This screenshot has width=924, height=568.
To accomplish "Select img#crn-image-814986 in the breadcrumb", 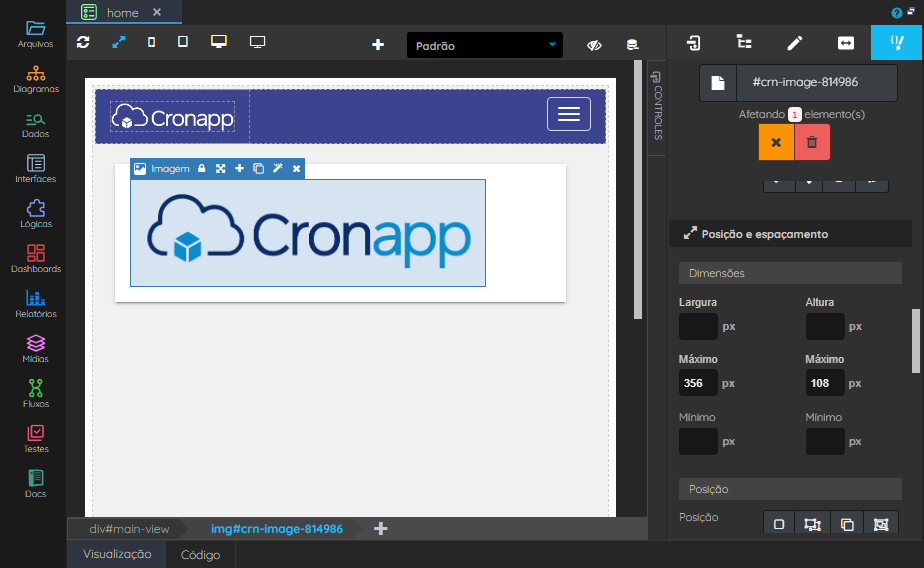I will pyautogui.click(x=277, y=529).
